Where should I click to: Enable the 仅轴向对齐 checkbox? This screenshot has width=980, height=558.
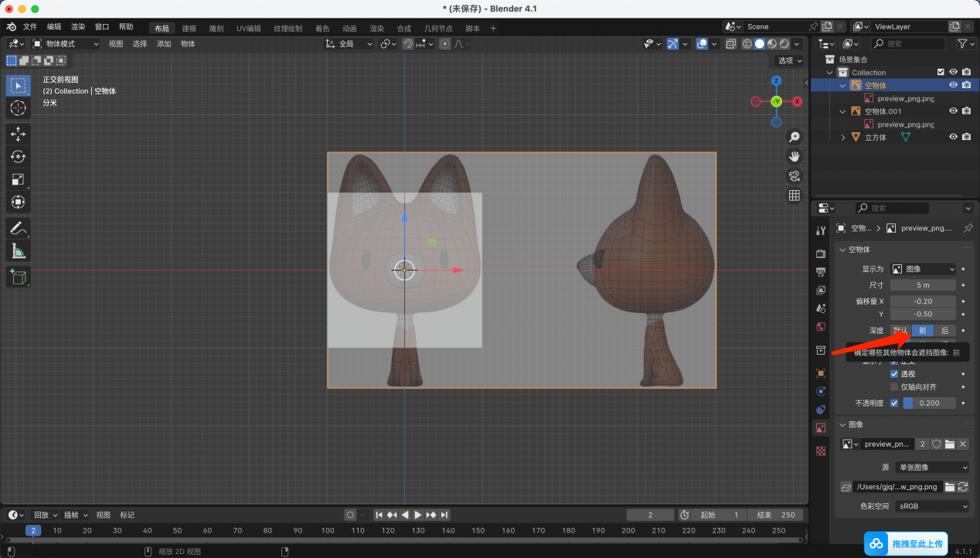pyautogui.click(x=894, y=387)
